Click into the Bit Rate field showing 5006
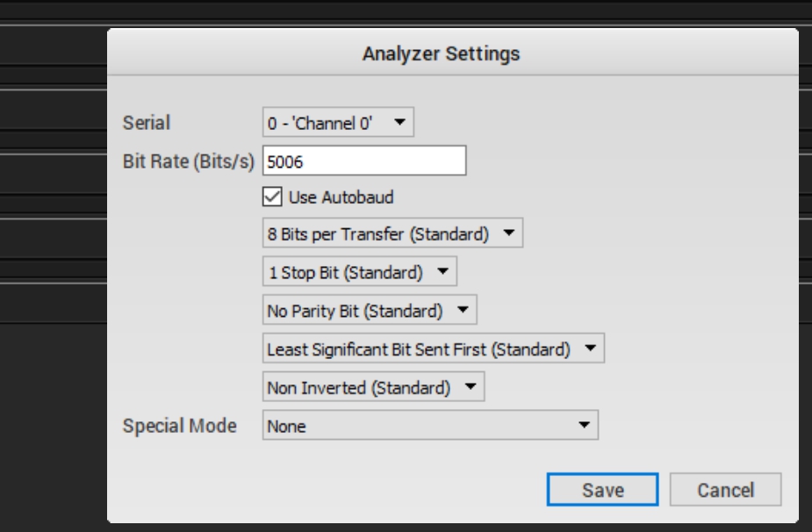Viewport: 812px width, 532px height. click(364, 161)
